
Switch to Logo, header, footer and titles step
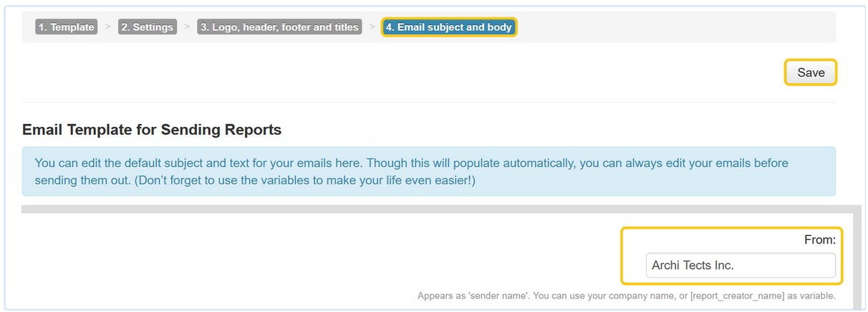tap(279, 27)
